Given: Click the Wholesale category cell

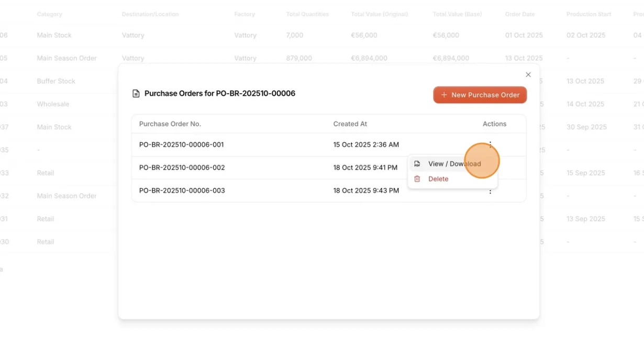Looking at the screenshot, I should tap(53, 104).
